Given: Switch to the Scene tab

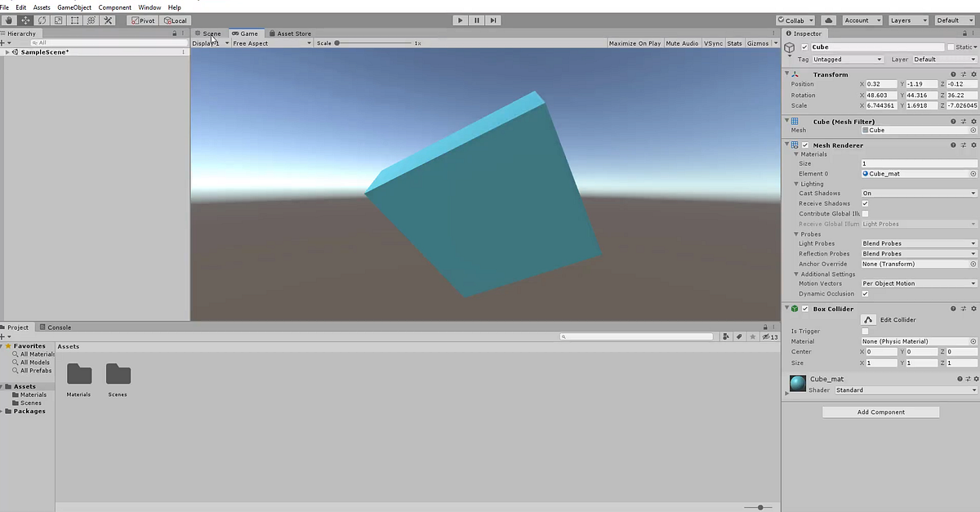Looking at the screenshot, I should [x=209, y=33].
